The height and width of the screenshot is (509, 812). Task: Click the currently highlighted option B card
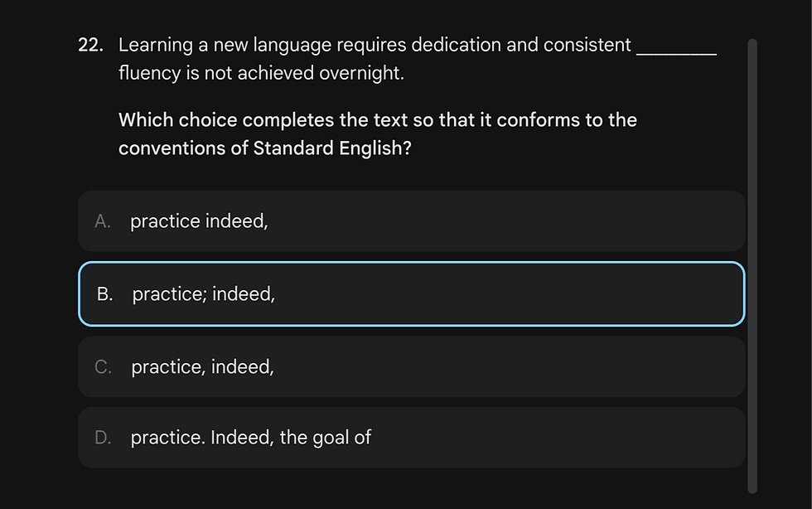[x=412, y=293]
